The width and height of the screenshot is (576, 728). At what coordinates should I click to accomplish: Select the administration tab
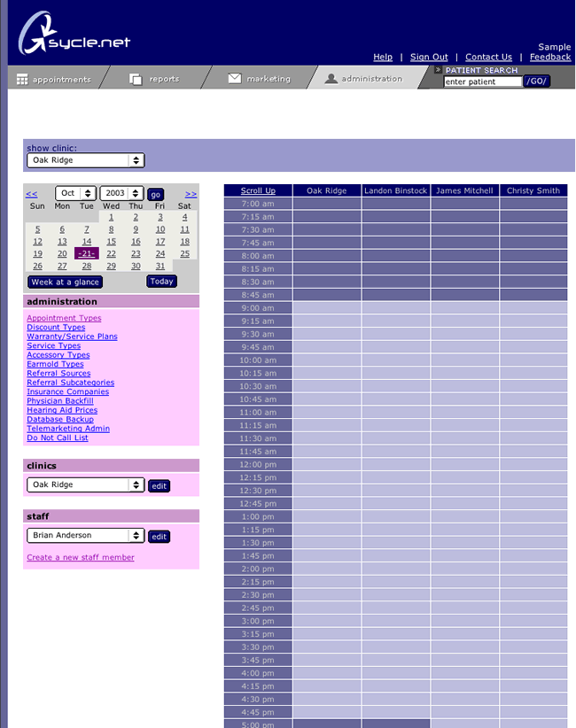coord(363,79)
